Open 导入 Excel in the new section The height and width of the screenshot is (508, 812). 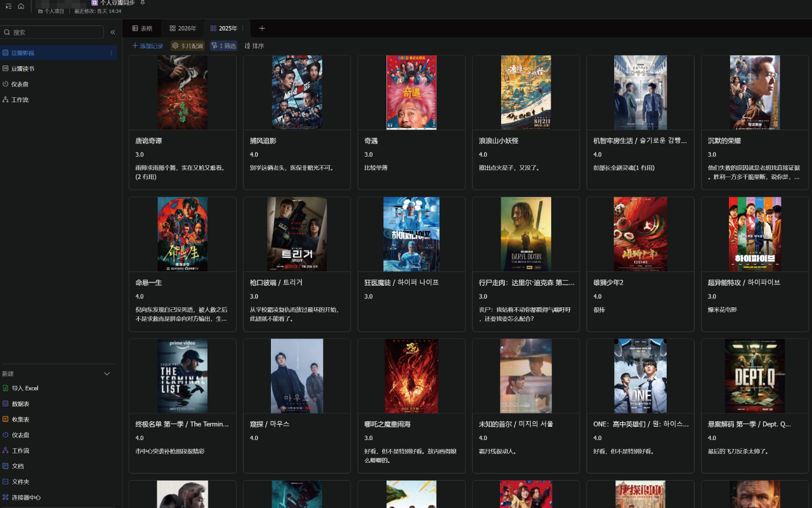pos(25,388)
